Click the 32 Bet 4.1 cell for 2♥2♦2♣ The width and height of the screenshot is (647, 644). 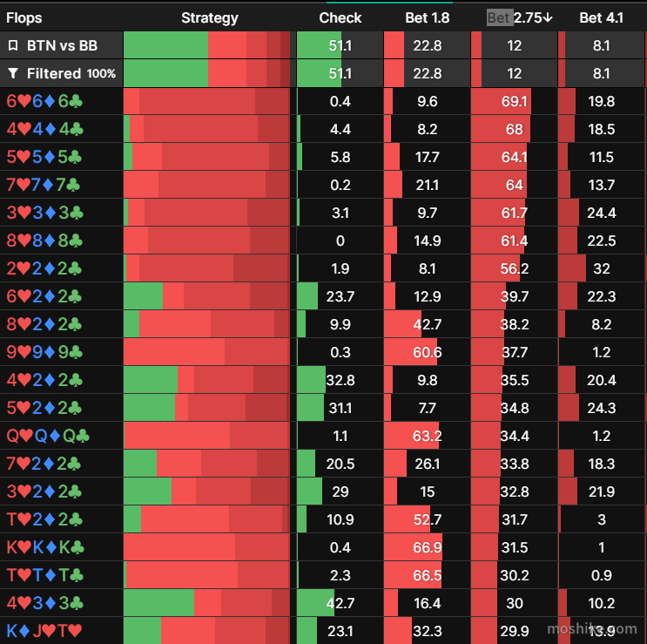tap(601, 268)
